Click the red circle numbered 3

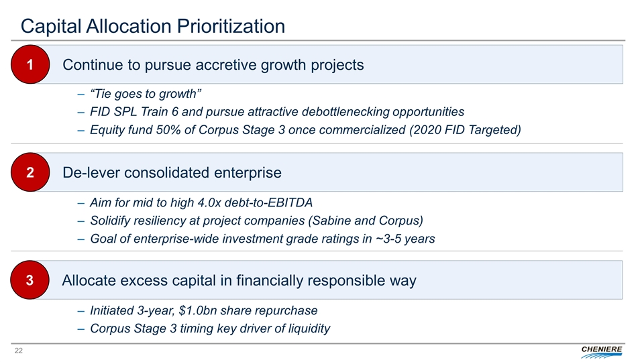click(x=30, y=281)
